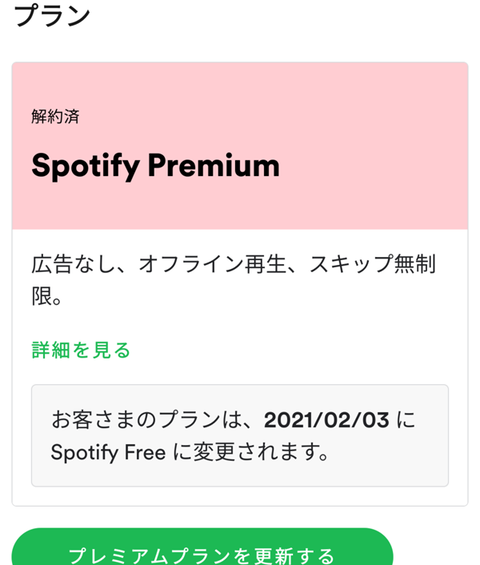480x565 pixels.
Task: Click the word Premium in plan title
Action: [x=214, y=165]
